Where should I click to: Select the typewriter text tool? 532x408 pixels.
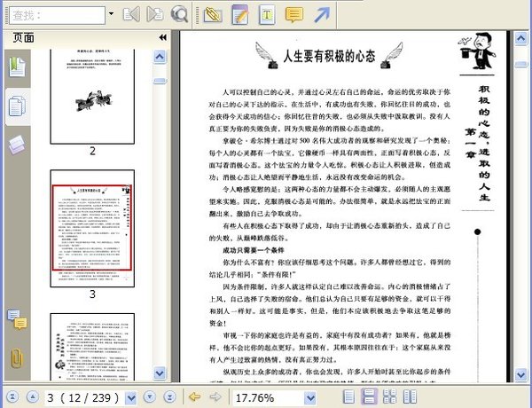[267, 15]
